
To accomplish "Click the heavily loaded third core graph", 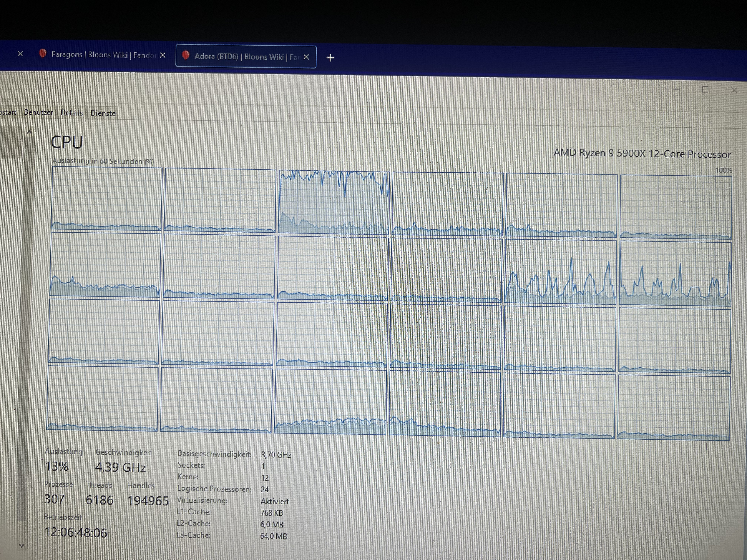I will (x=334, y=203).
